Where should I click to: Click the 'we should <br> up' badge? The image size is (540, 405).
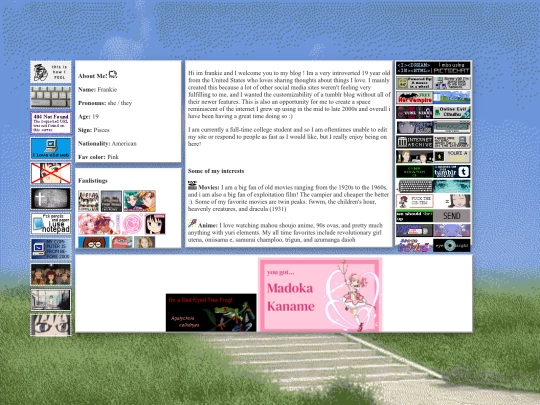click(x=414, y=216)
